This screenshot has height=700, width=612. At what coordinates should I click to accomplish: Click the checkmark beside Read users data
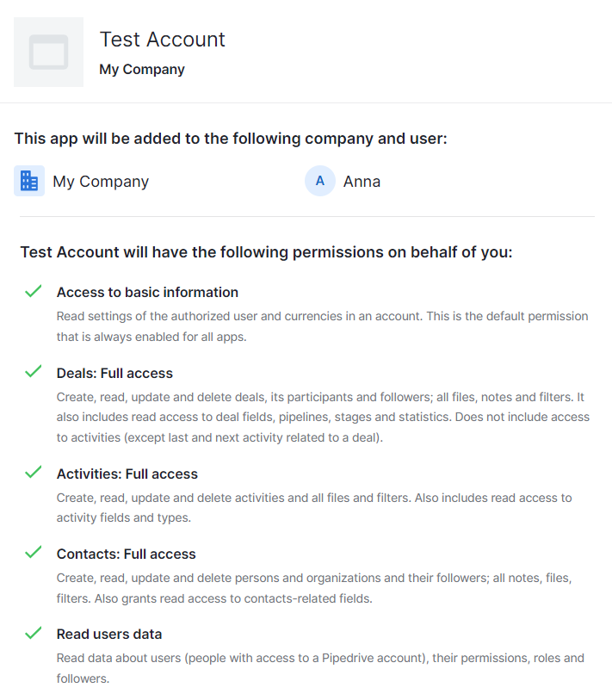pyautogui.click(x=34, y=633)
